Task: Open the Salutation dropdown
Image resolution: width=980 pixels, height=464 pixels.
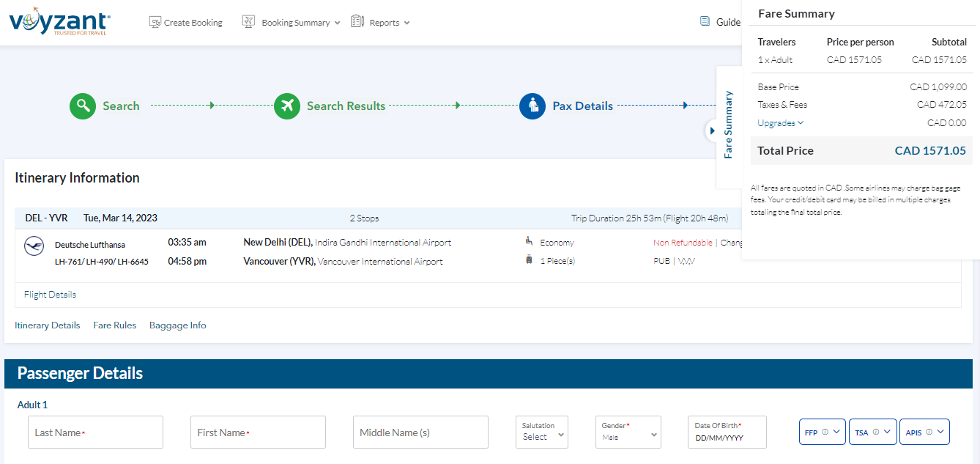Action: coord(542,432)
